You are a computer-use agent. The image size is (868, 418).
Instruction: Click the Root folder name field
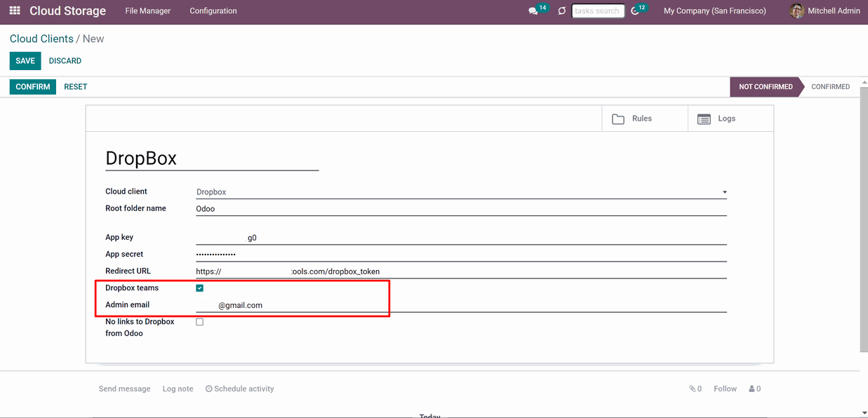tap(461, 209)
